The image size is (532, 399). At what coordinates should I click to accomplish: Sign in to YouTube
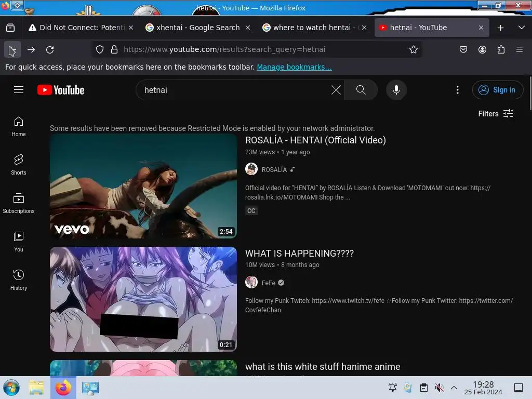point(497,90)
